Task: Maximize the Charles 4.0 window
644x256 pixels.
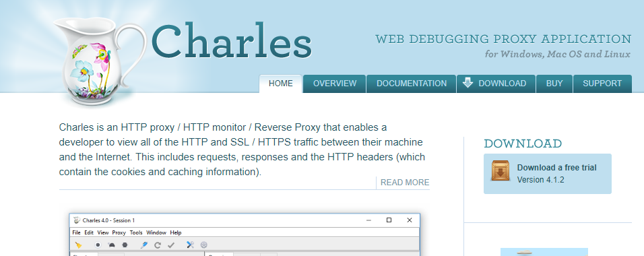Action: (x=389, y=220)
